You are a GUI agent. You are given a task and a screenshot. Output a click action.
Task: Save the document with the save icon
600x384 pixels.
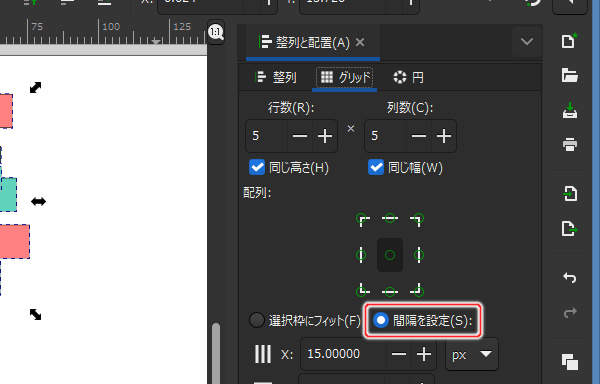pyautogui.click(x=569, y=110)
